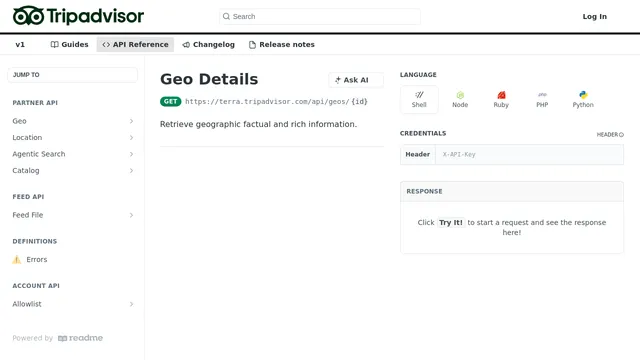Expand the Location section chevron

[131, 138]
